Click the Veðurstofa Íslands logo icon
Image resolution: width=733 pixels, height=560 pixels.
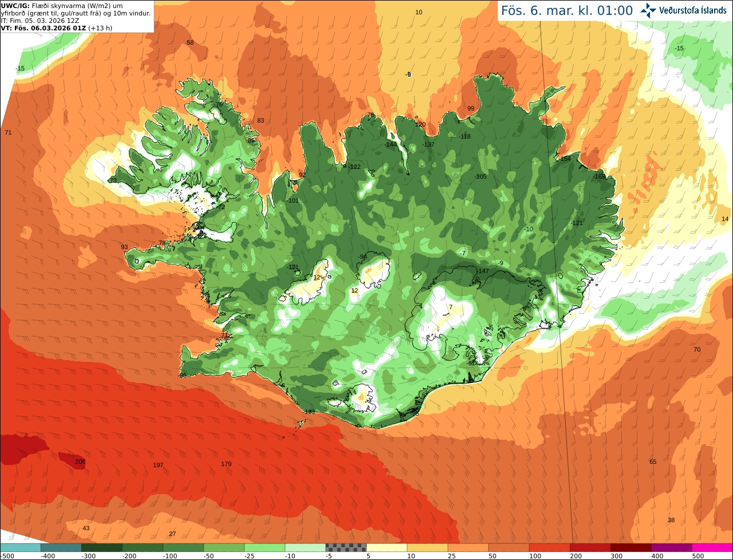click(648, 10)
